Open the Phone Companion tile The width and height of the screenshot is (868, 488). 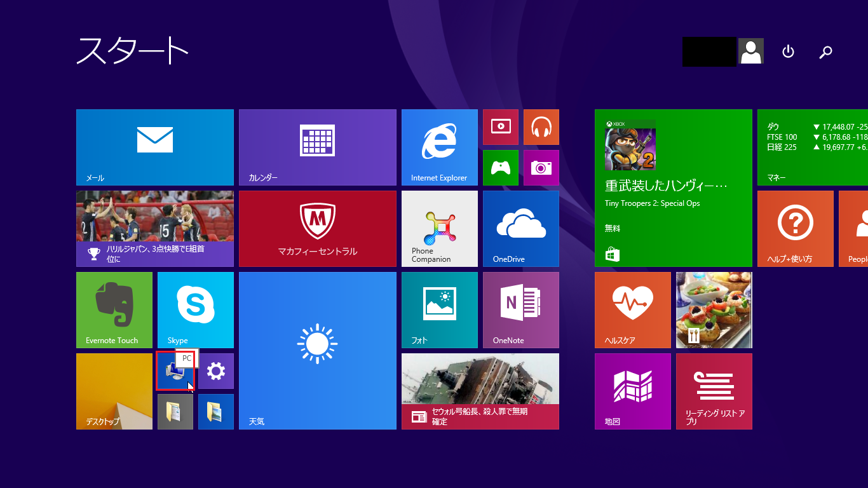(440, 229)
